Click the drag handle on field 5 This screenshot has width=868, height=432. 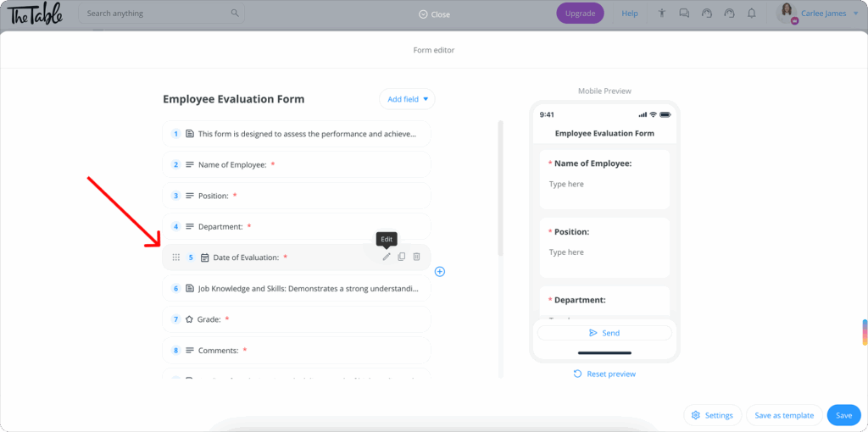tap(176, 258)
